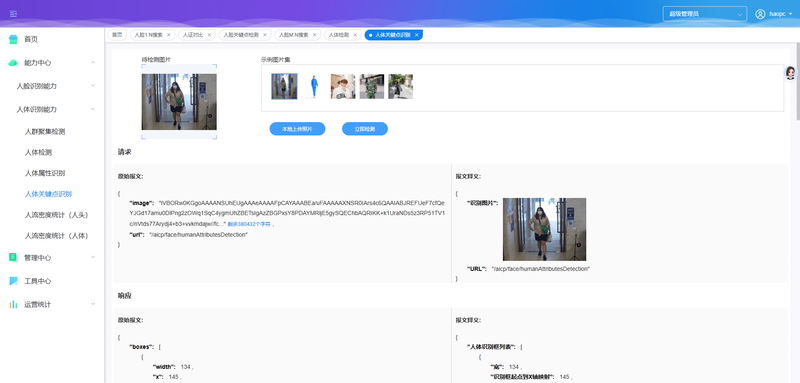The image size is (800, 383).
Task: Close the 人脸关键点检测 tab
Action: tap(264, 35)
